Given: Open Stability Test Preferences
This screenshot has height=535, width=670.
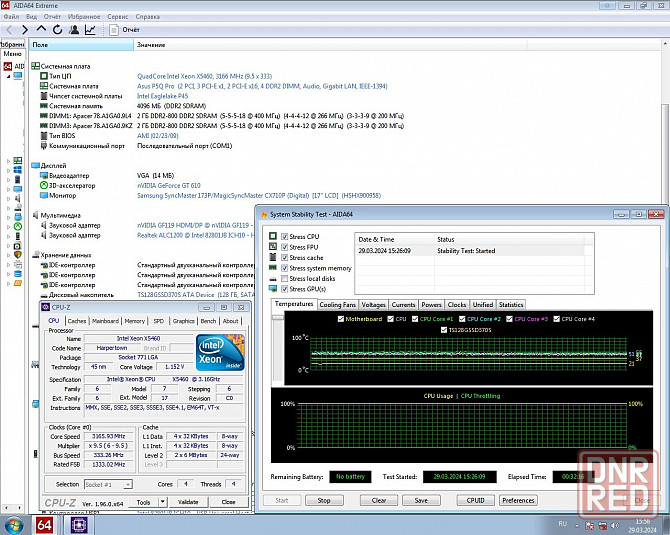Looking at the screenshot, I should (x=518, y=500).
